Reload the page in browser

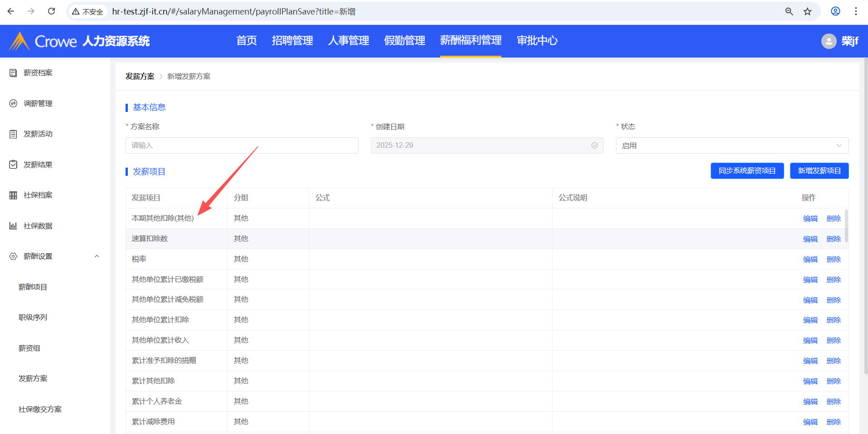(51, 11)
